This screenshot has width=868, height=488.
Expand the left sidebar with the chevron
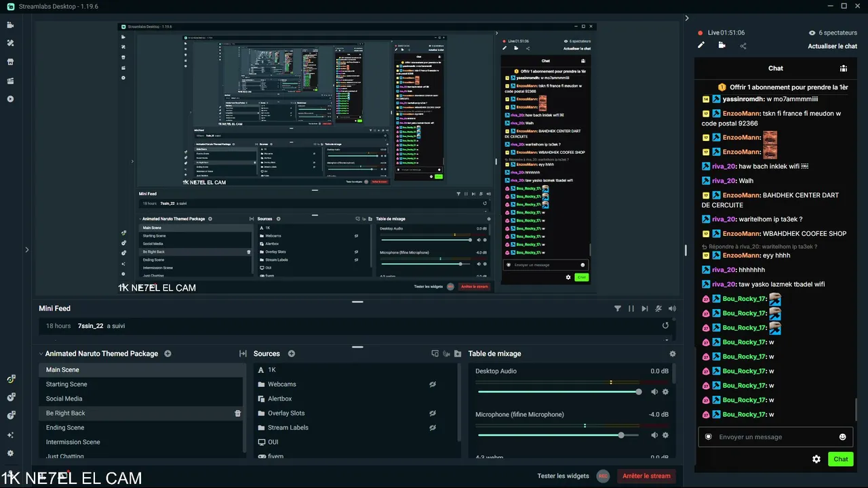(x=27, y=250)
